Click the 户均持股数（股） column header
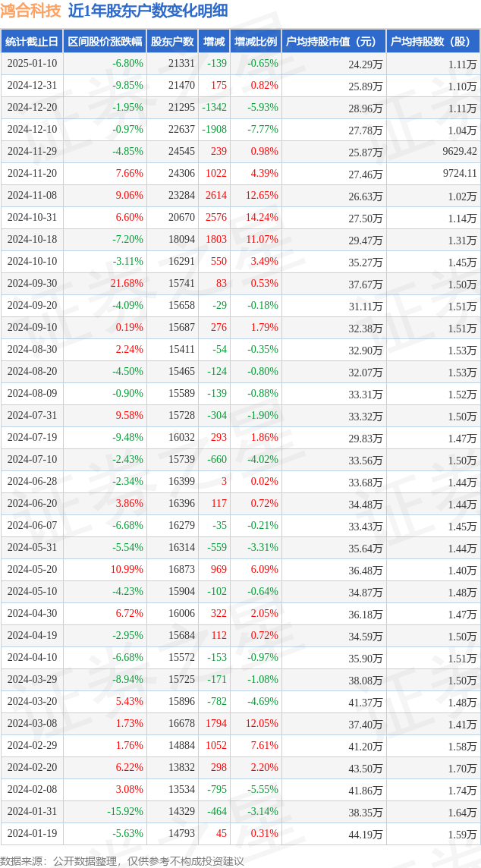481x868 pixels. (x=433, y=42)
